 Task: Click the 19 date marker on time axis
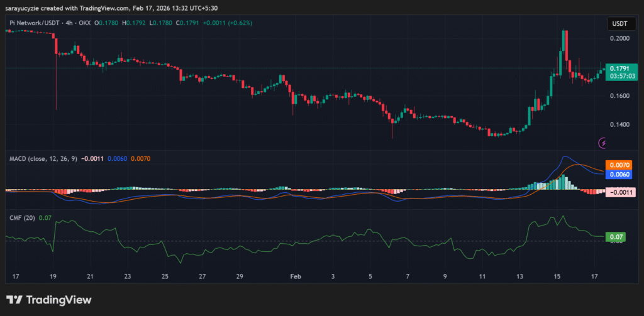point(53,276)
